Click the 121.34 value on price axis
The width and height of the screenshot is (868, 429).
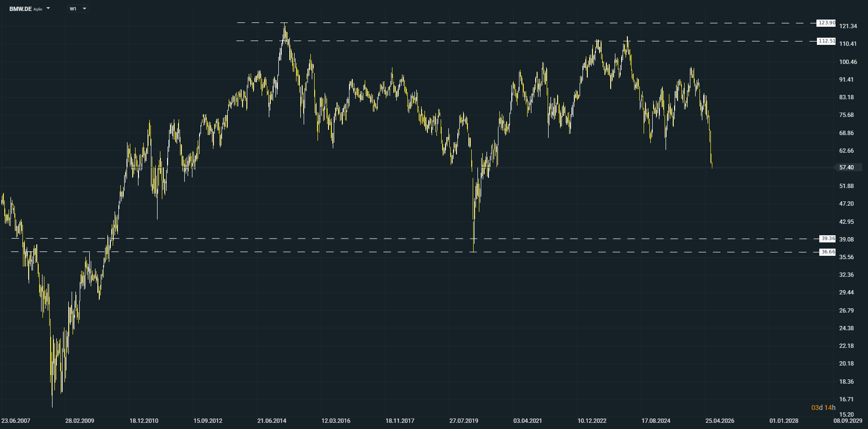848,26
